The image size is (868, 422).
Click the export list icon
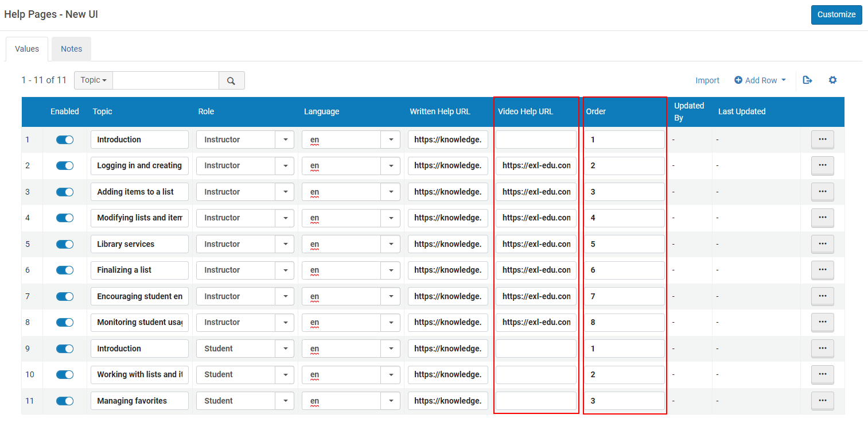(808, 80)
